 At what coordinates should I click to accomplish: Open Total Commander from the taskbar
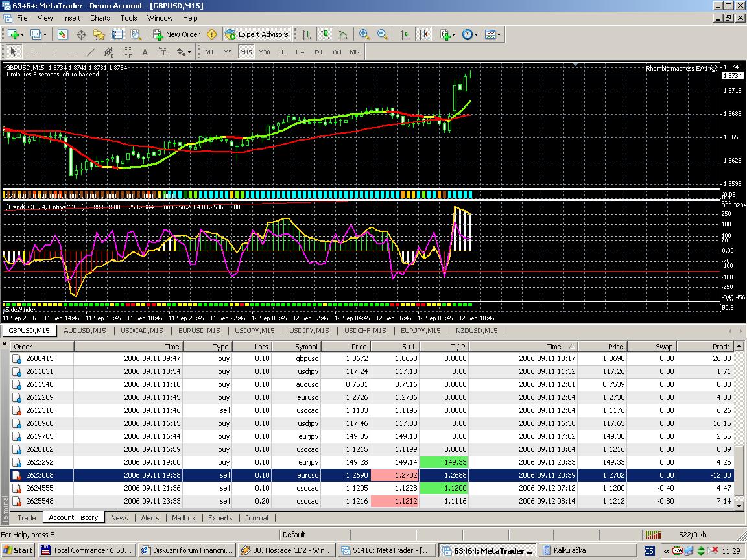click(x=87, y=550)
